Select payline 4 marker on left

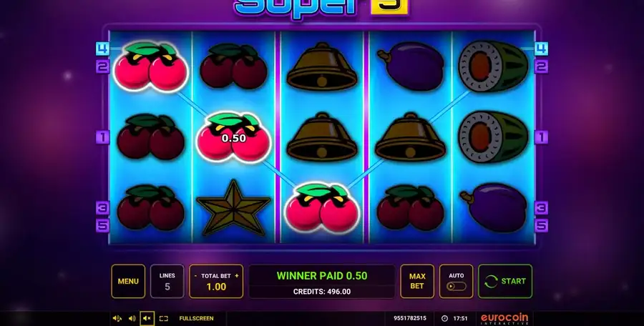102,49
